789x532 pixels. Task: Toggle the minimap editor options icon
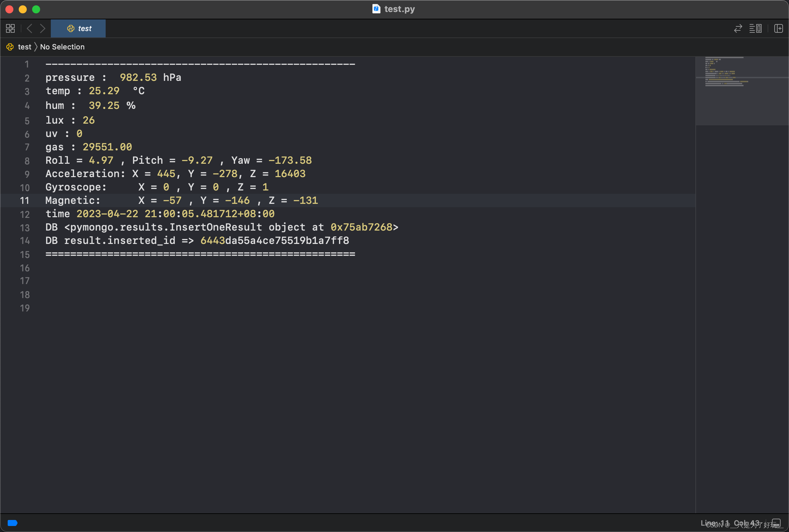click(756, 28)
